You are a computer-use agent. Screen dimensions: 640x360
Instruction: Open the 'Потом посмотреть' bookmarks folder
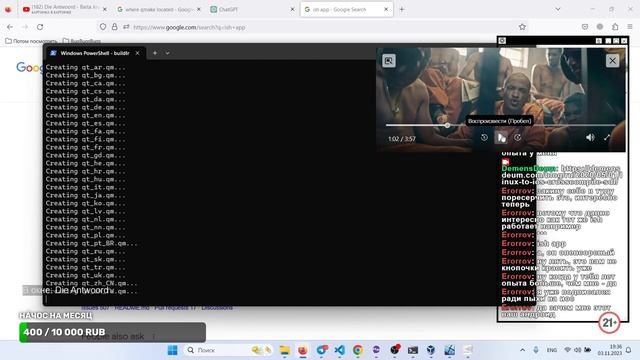coord(31,41)
